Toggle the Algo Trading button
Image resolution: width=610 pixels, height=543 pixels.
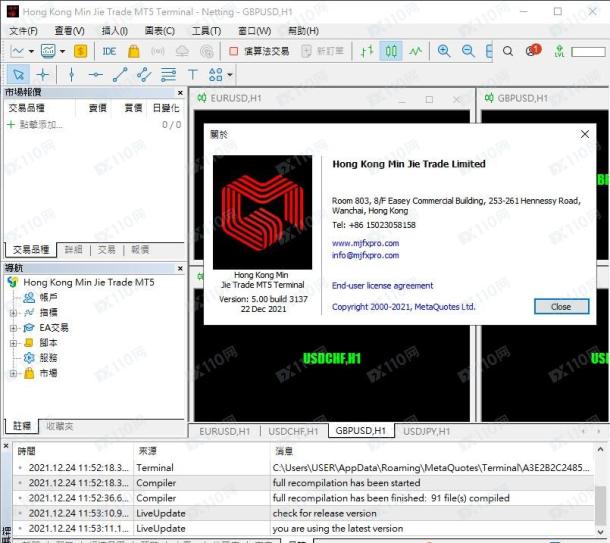tap(259, 51)
